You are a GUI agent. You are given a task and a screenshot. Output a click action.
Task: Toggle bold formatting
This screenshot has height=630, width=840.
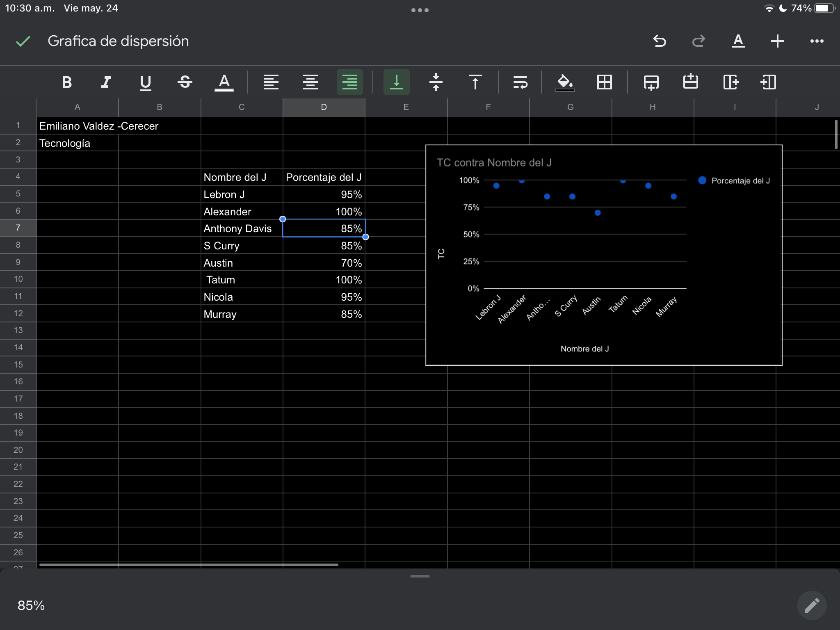(67, 82)
